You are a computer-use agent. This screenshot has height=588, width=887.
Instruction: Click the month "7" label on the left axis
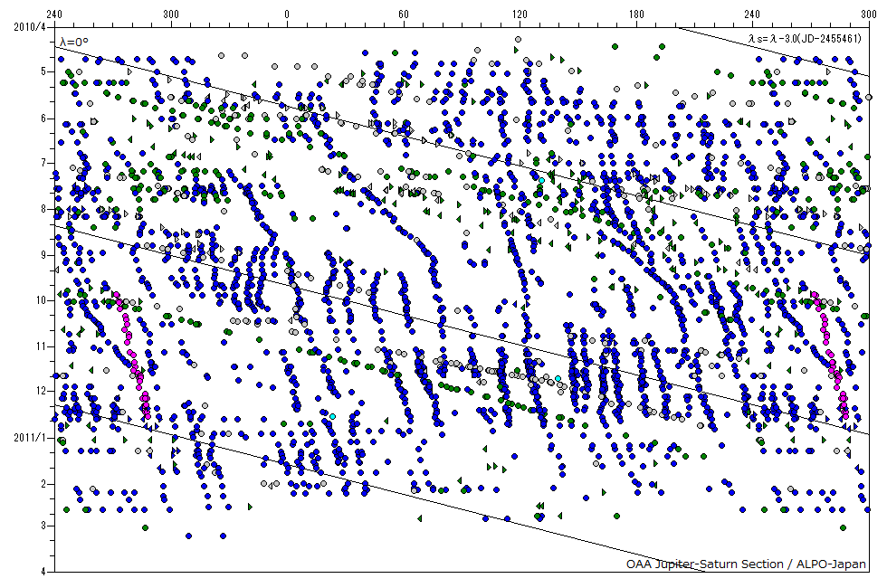click(43, 164)
